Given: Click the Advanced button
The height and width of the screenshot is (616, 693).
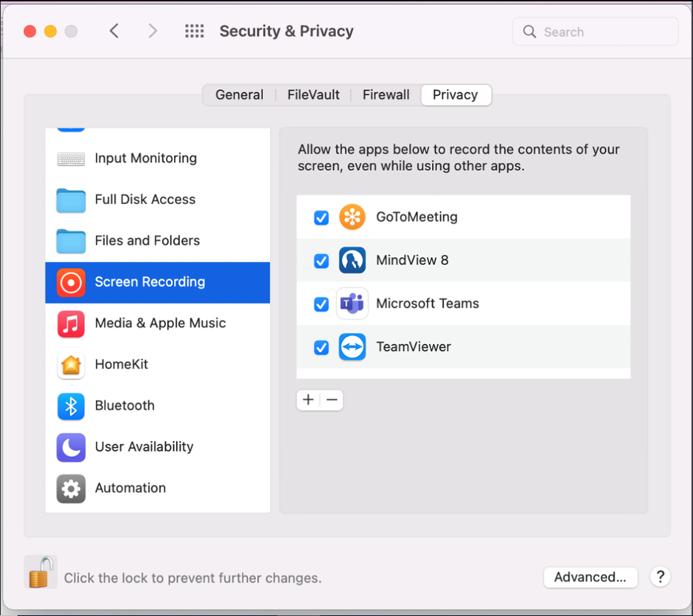Looking at the screenshot, I should (590, 577).
